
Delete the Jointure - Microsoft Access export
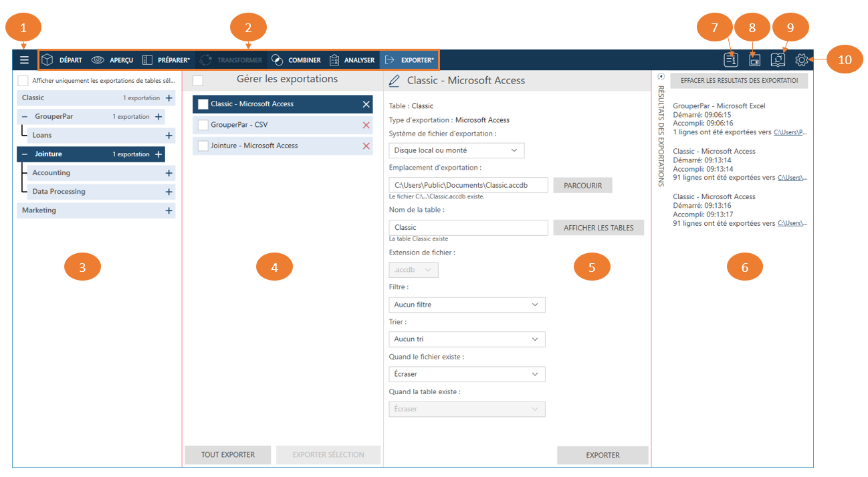pos(366,146)
